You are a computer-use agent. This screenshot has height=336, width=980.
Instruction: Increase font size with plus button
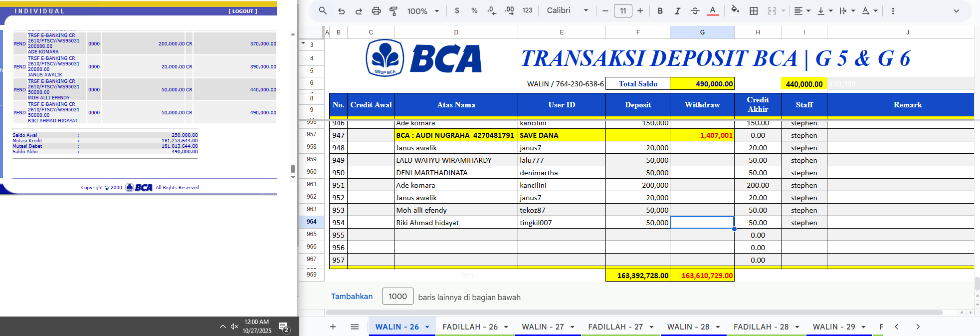tap(640, 10)
